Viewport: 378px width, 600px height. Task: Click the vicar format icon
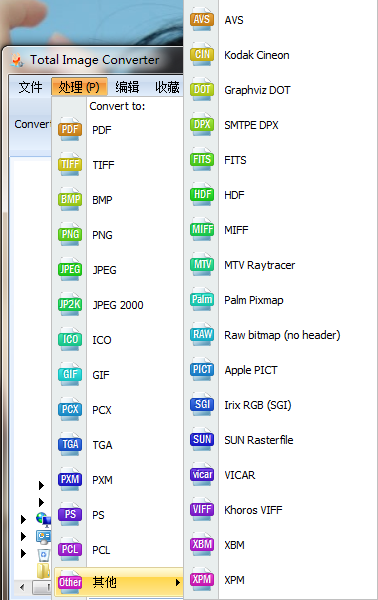coord(202,474)
